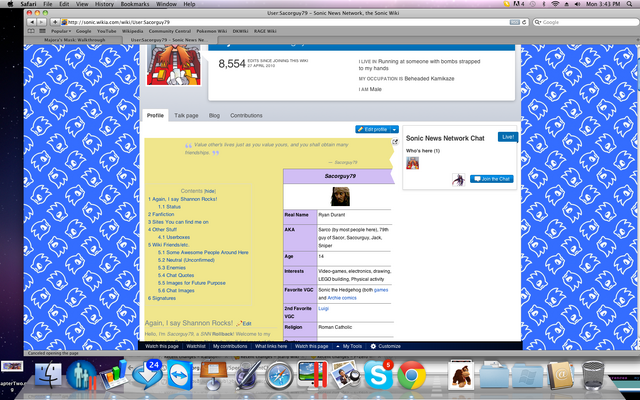Viewport: 640px width, 400px height.
Task: Expand My Tools in the bottom toolbar
Action: coord(349,346)
